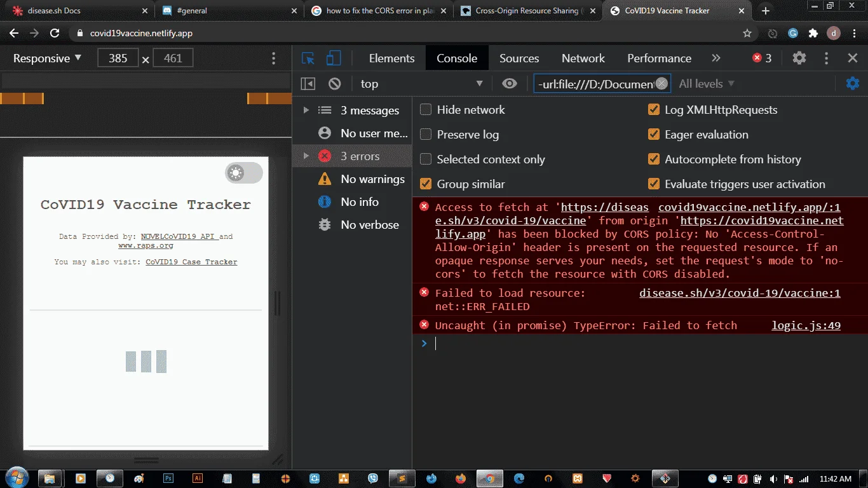This screenshot has width=868, height=488.
Task: Hide the console sidebar
Action: coord(308,84)
